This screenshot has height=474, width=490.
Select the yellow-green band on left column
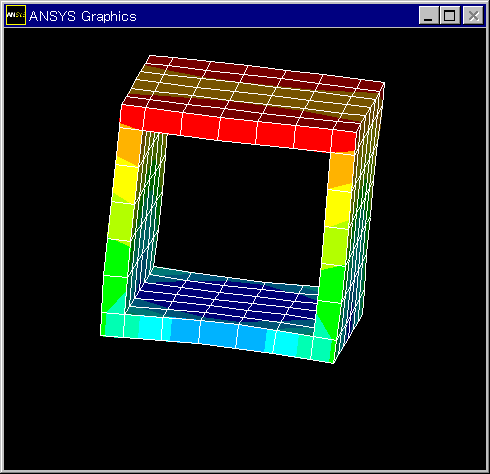pyautogui.click(x=120, y=221)
